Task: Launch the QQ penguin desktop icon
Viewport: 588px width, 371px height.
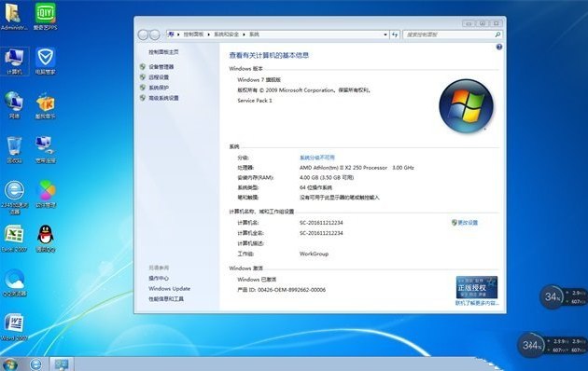Action: (46, 239)
